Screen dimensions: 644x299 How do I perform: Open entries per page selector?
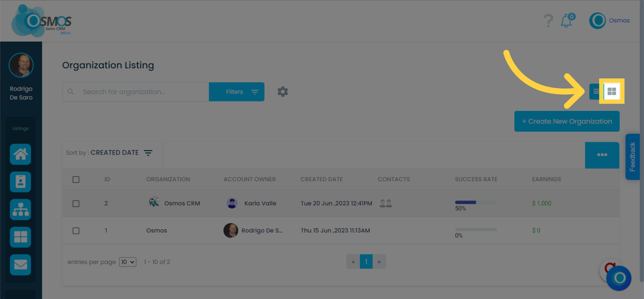tap(127, 262)
